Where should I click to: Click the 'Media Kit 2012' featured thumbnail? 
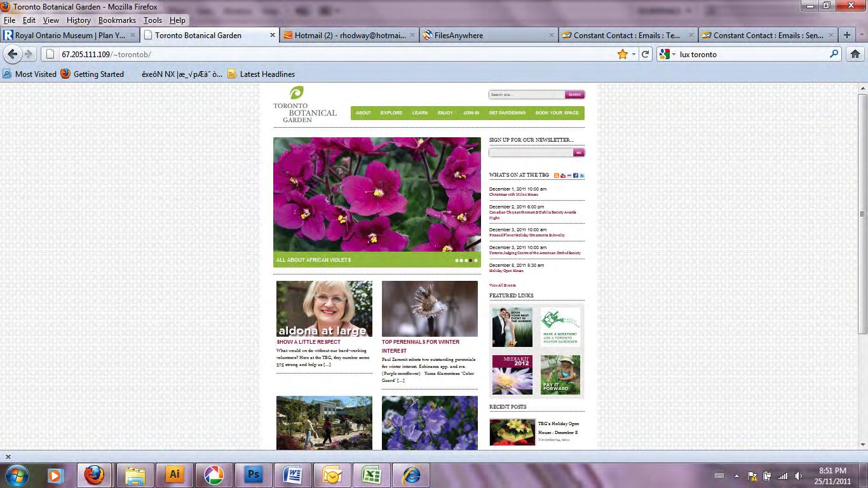point(512,375)
